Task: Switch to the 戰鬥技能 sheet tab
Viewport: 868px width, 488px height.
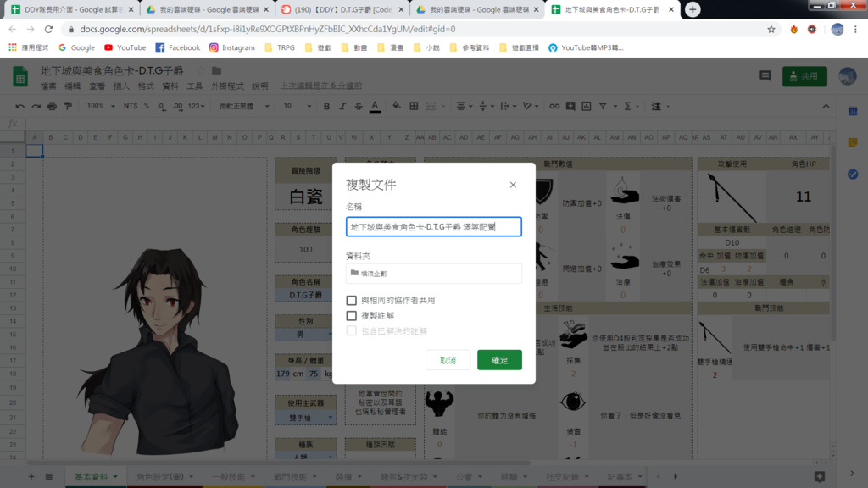Action: [x=290, y=476]
